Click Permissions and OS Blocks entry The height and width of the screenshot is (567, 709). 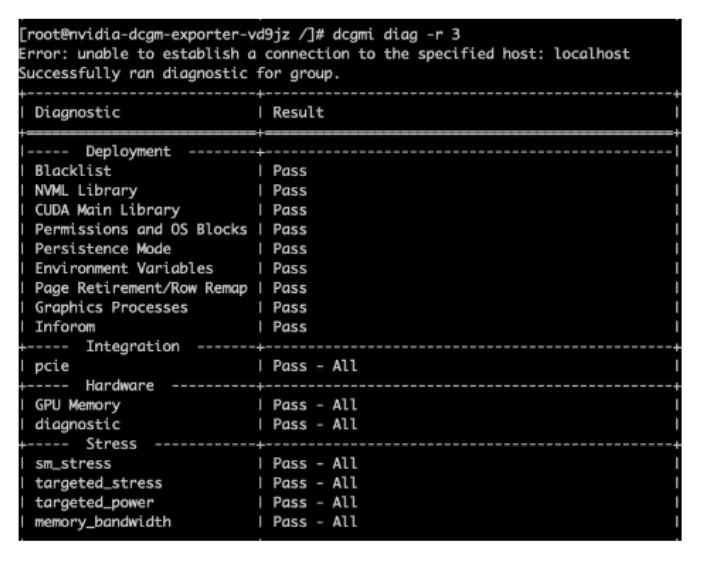141,229
